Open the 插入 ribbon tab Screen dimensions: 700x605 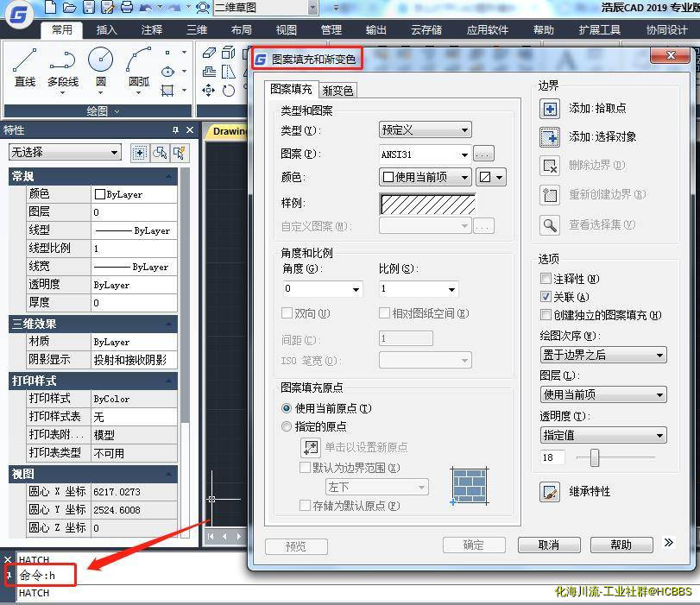[107, 30]
